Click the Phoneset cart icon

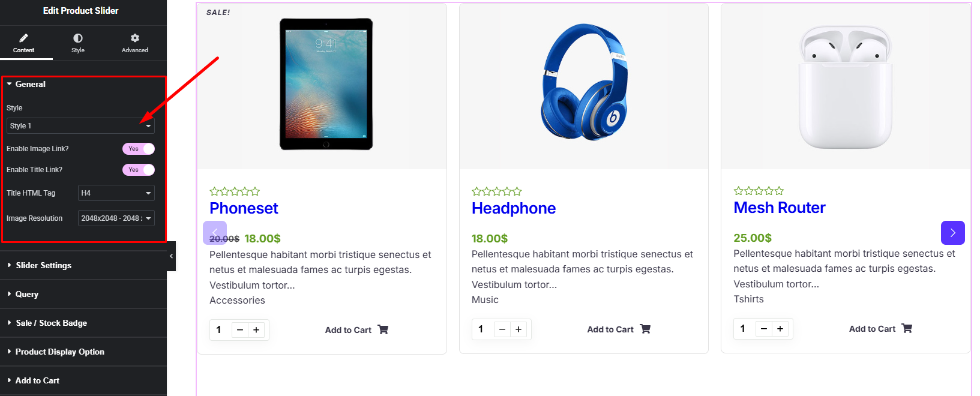click(383, 329)
